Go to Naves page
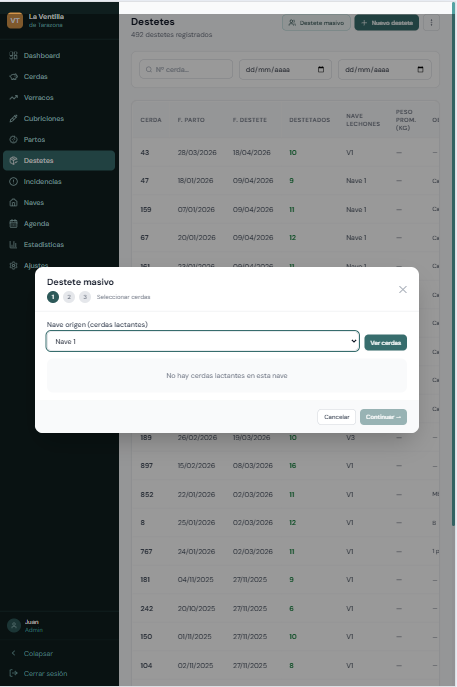 (x=59, y=202)
